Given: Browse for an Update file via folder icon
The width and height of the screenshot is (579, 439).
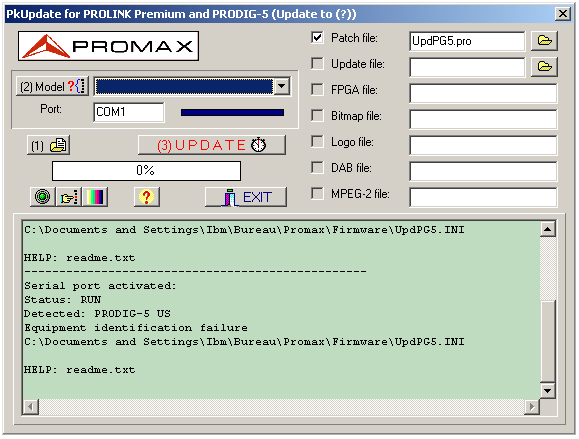Looking at the screenshot, I should (x=544, y=67).
